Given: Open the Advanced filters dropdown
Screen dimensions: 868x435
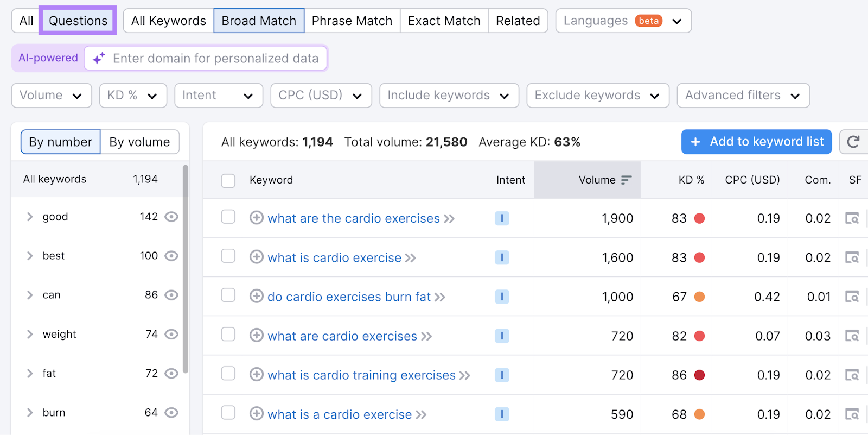Looking at the screenshot, I should 742,95.
